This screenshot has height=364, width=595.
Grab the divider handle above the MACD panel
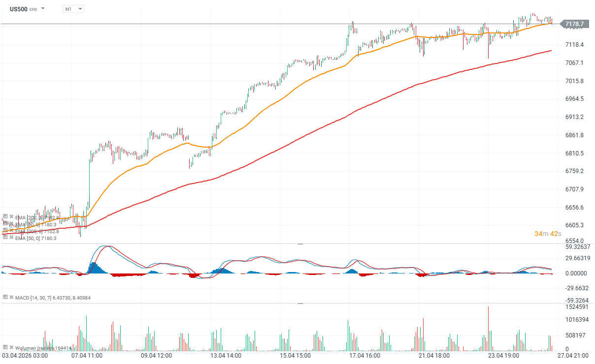(300, 244)
